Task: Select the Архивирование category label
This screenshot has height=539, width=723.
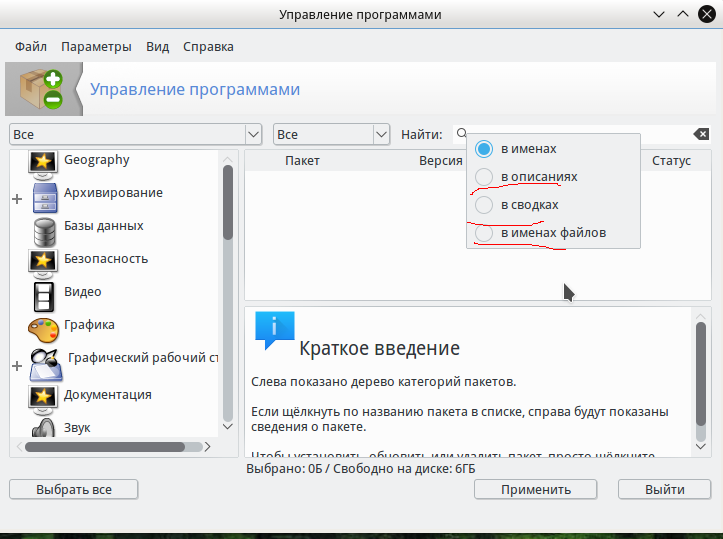Action: coord(113,193)
